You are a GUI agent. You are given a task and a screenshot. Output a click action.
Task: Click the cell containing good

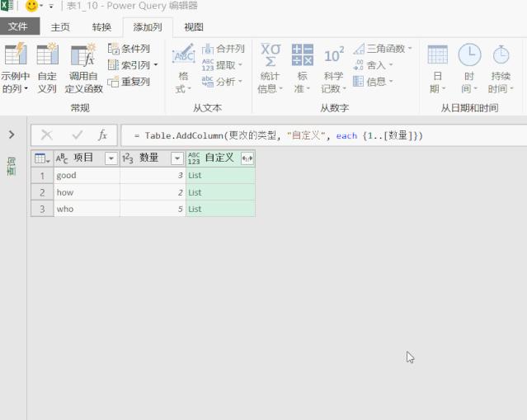coord(87,175)
